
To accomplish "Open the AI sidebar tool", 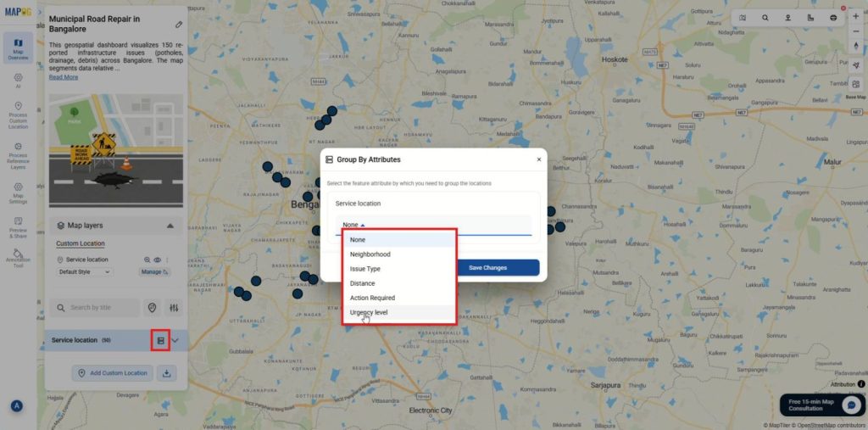I will [x=18, y=81].
